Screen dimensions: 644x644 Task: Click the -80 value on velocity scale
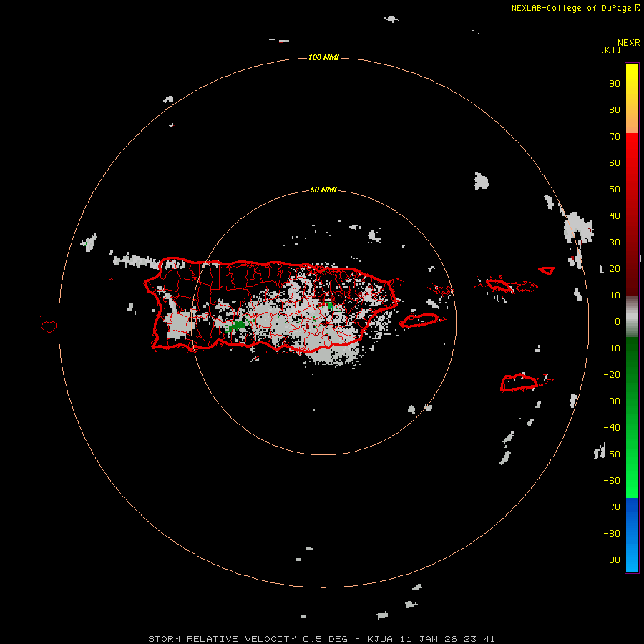coord(612,534)
